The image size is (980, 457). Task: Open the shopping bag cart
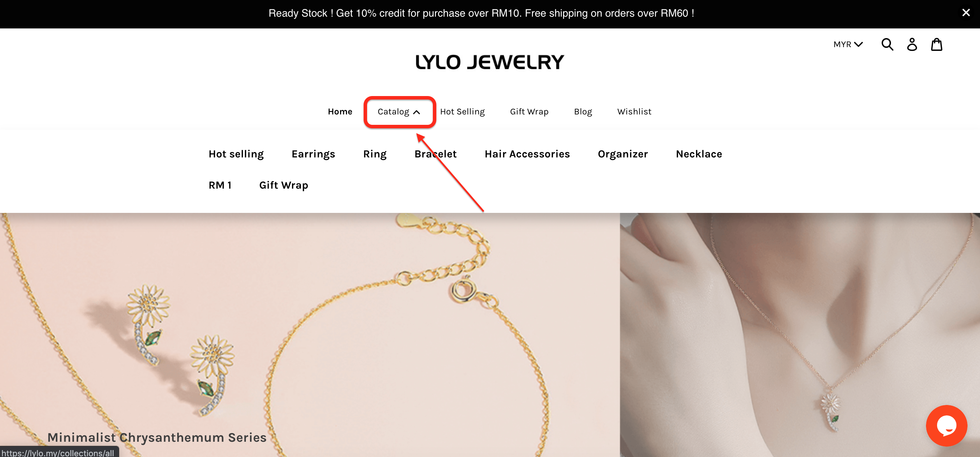[x=936, y=44]
